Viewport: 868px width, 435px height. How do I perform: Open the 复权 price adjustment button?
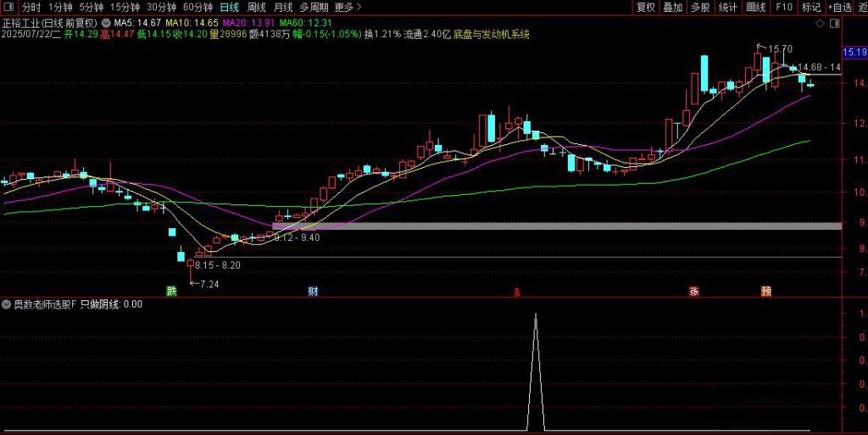(x=646, y=7)
